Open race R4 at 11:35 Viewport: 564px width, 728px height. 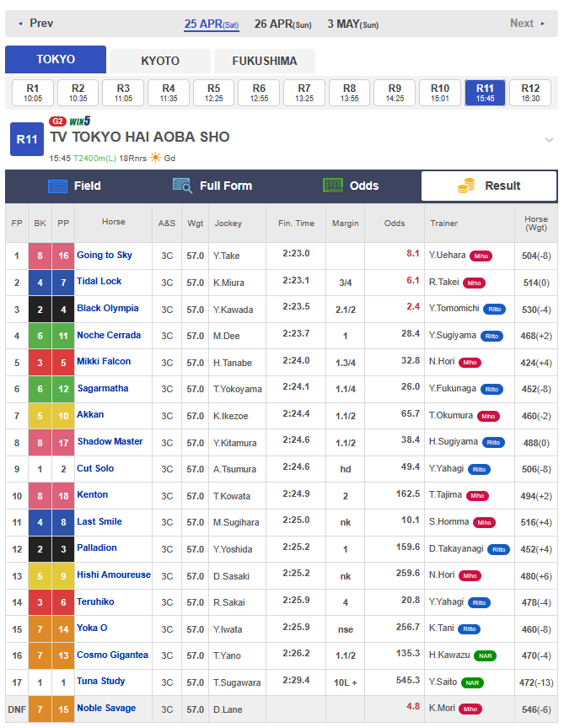(x=169, y=93)
